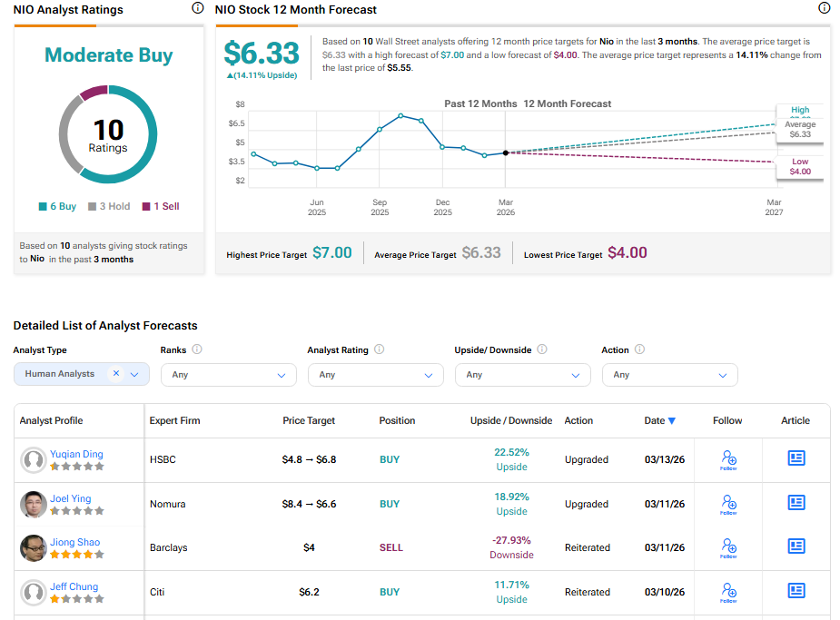Screen dimensions: 840x620
Task: Click the Follow icon for Jeff Chung
Action: tap(727, 591)
